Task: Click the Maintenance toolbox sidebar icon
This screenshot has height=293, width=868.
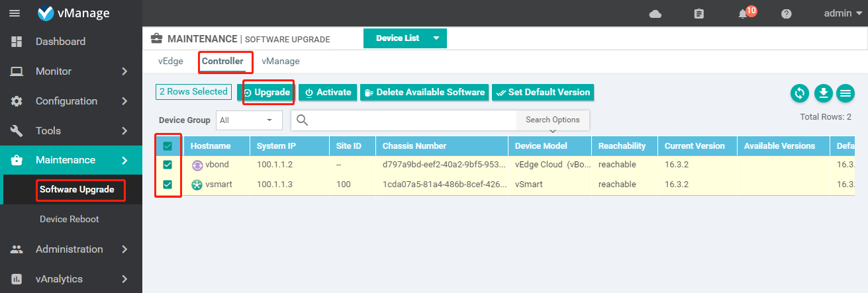Action: [x=17, y=160]
